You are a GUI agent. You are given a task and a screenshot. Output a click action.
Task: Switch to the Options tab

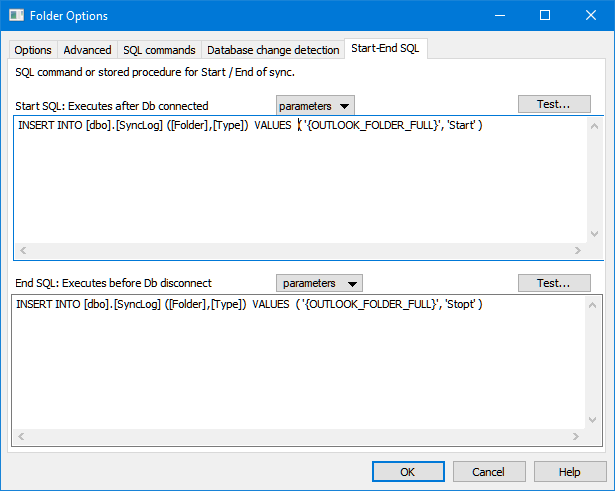coord(33,50)
